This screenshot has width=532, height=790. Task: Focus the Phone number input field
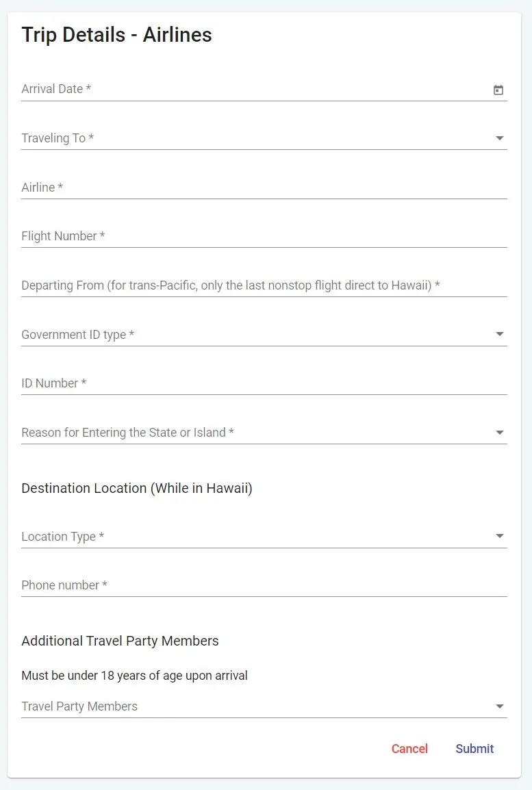tap(264, 585)
